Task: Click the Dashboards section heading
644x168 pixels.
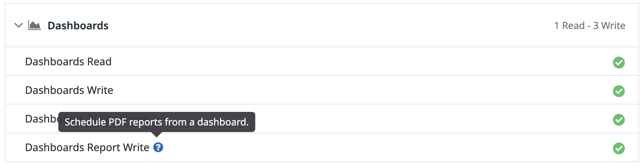Action: [x=78, y=26]
